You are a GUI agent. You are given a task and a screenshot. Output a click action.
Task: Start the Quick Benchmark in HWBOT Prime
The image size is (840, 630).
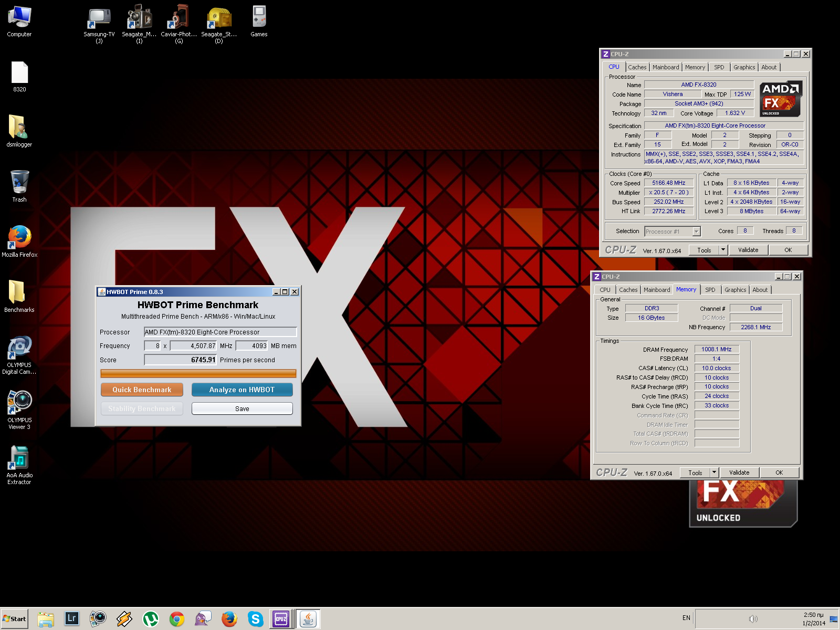[142, 390]
